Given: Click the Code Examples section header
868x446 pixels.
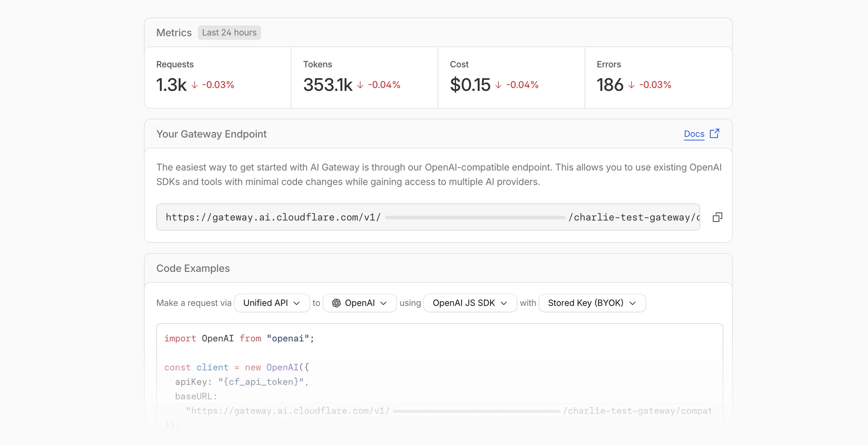Looking at the screenshot, I should tap(193, 268).
